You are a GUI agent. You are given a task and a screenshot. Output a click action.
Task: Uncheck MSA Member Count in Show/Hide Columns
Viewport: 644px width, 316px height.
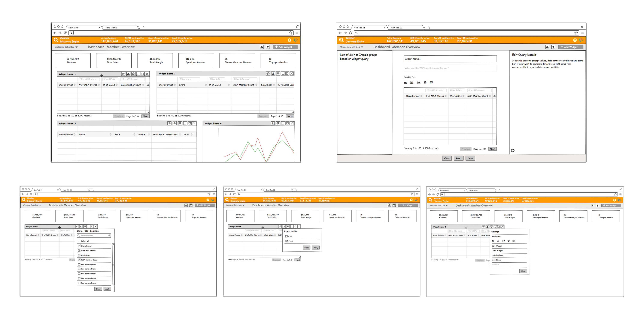point(79,260)
